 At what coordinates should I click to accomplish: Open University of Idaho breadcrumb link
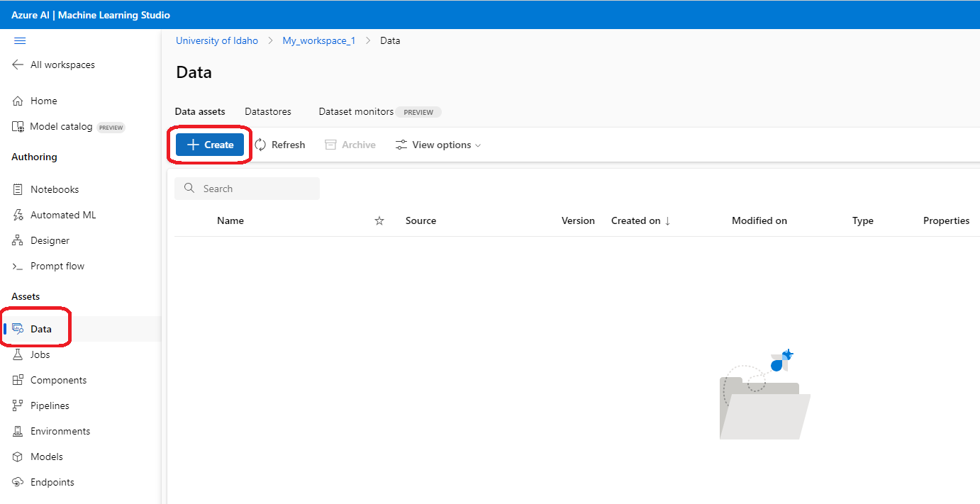[x=217, y=40]
